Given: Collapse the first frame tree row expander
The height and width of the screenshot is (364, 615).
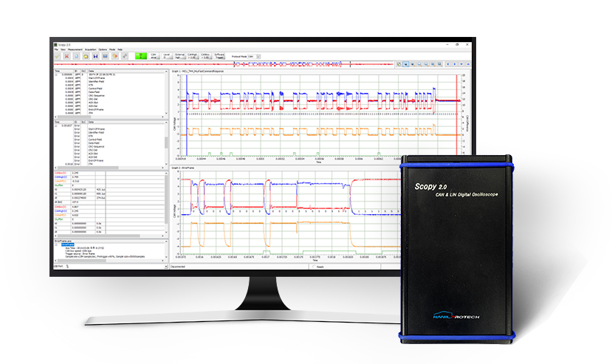Looking at the screenshot, I should (56, 75).
